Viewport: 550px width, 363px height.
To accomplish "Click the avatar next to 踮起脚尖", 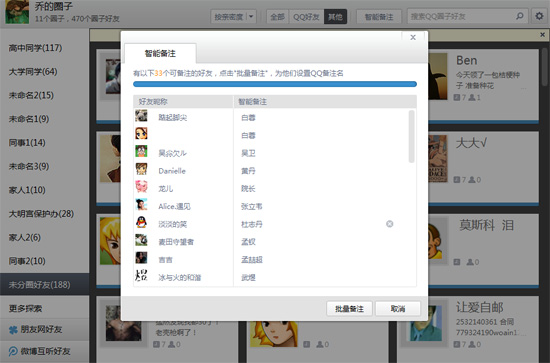I will 141,116.
